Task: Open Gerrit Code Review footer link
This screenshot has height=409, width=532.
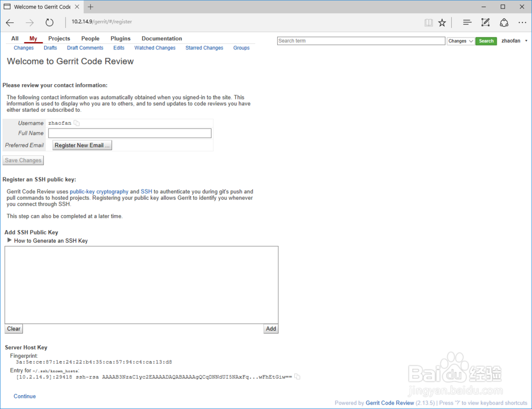Action: 389,403
